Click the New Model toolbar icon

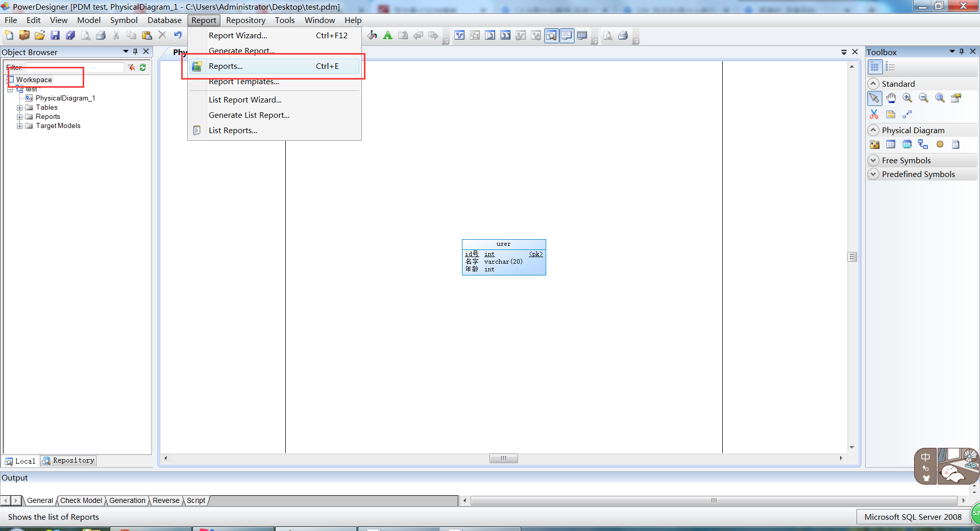click(x=9, y=35)
